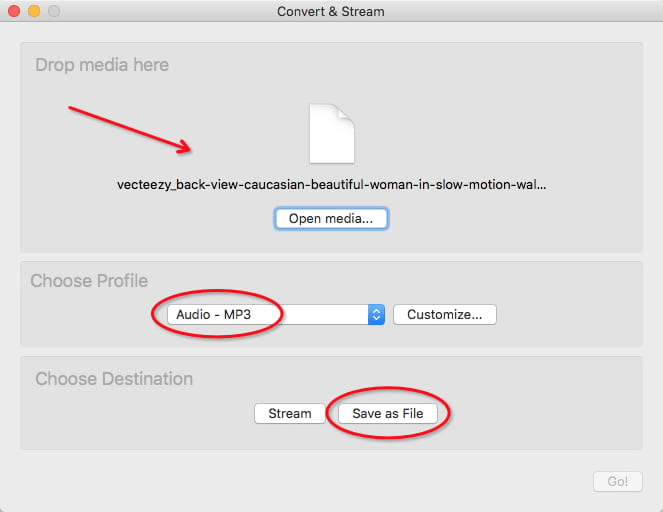Select Save as File destination

[388, 413]
